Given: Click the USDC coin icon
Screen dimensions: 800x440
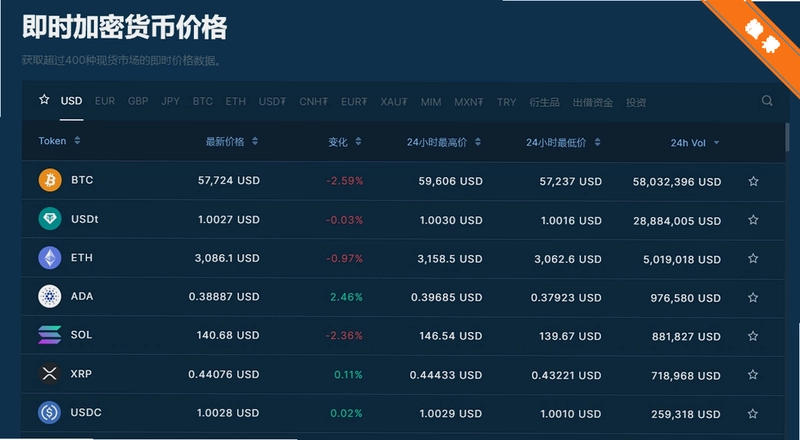Looking at the screenshot, I should pos(50,412).
